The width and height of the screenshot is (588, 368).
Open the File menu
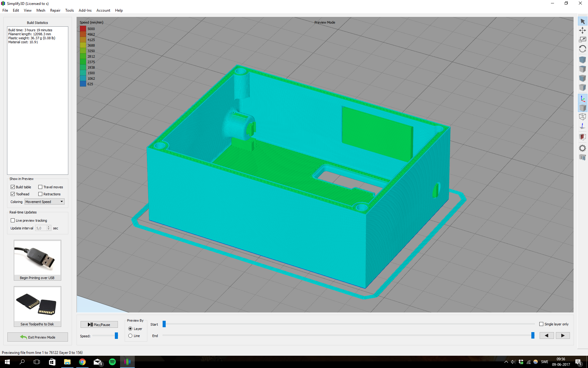[x=5, y=10]
